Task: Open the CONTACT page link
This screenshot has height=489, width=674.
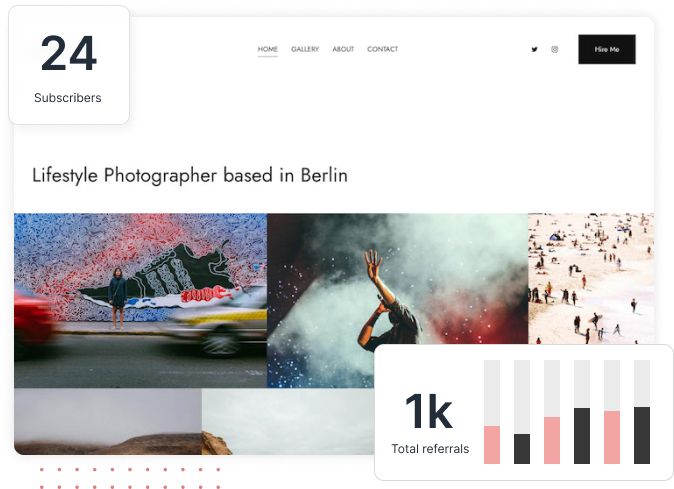Action: (x=383, y=49)
